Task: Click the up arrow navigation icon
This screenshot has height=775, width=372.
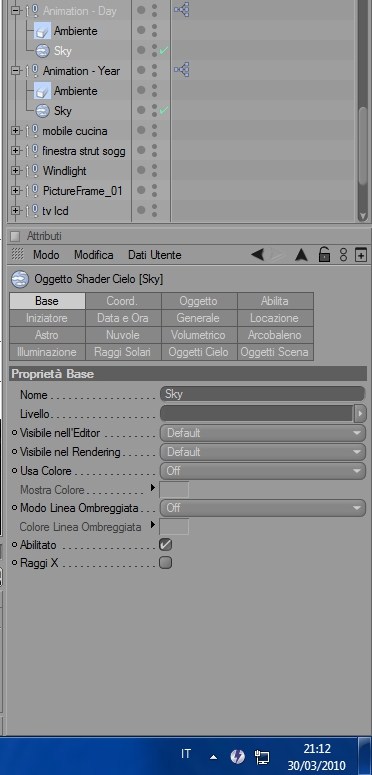Action: point(301,255)
